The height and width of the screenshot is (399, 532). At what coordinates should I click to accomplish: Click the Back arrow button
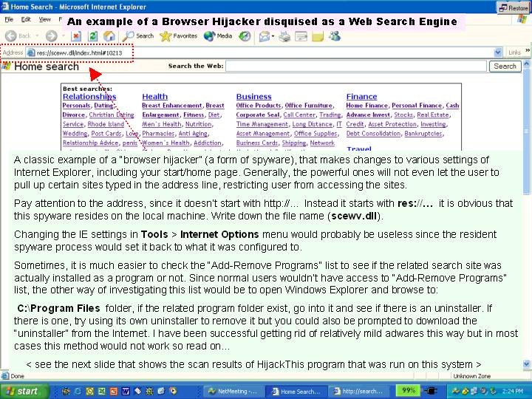click(11, 35)
